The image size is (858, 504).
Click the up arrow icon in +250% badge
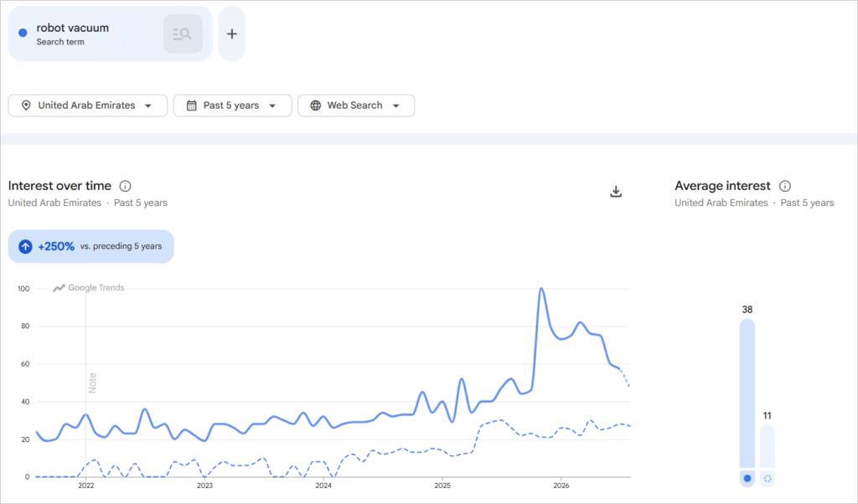click(25, 246)
